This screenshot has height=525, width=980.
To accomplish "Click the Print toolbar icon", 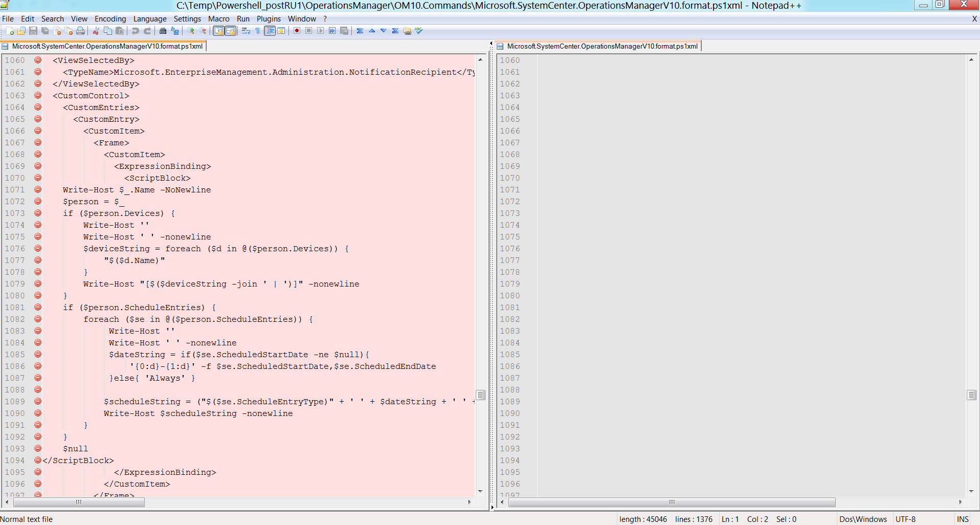I will (x=80, y=31).
